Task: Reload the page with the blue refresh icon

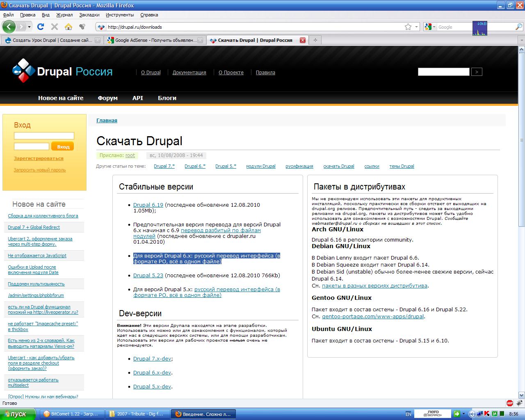Action: tap(41, 27)
